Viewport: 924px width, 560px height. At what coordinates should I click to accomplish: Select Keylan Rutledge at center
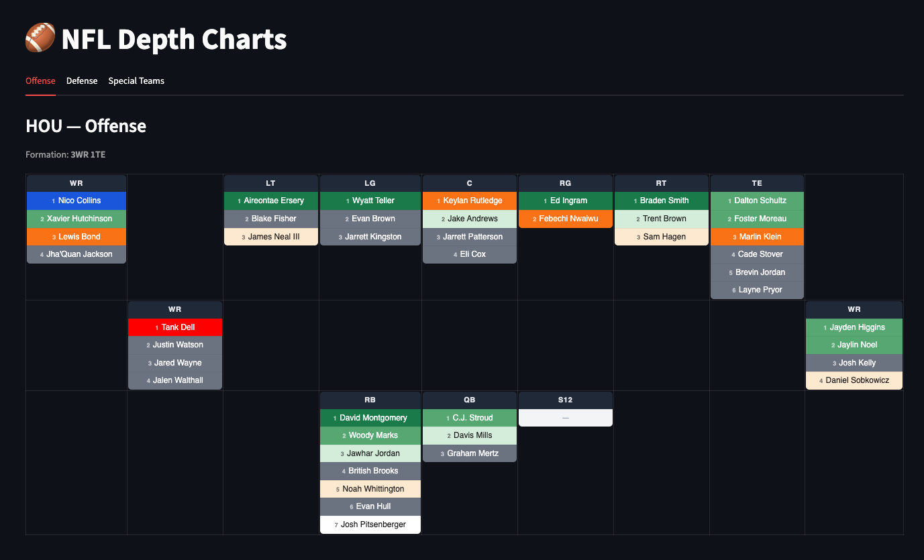click(x=470, y=201)
